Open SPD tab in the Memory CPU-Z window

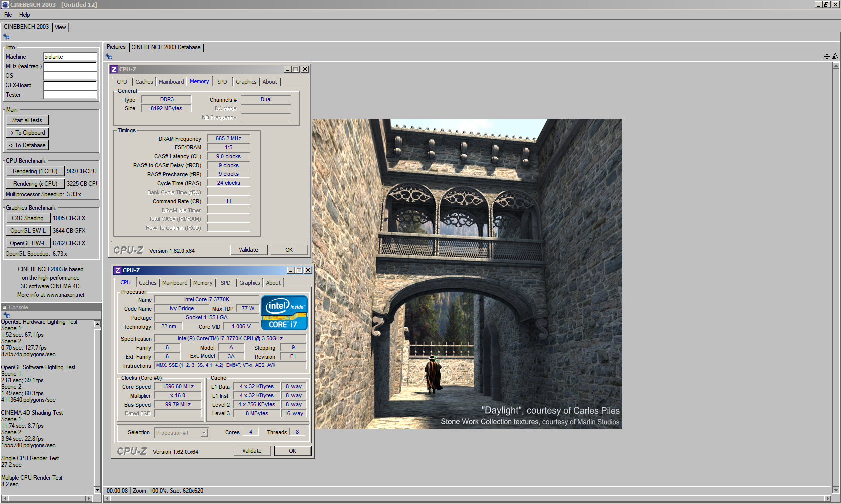click(222, 82)
